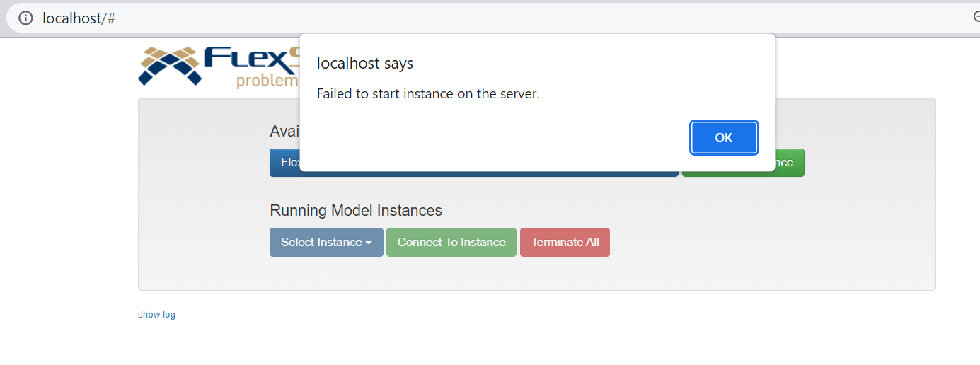Click the 'Failed to start instance' message

(427, 94)
